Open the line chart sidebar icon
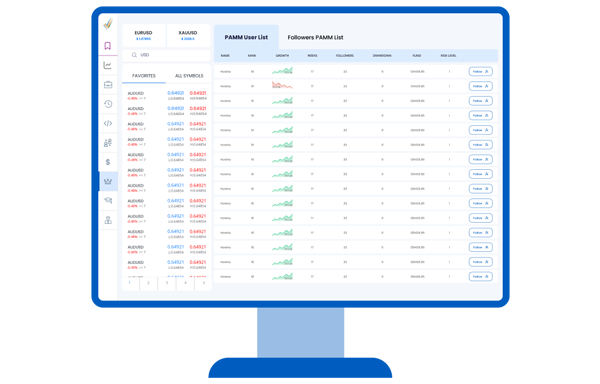The image size is (600, 384). [x=108, y=65]
